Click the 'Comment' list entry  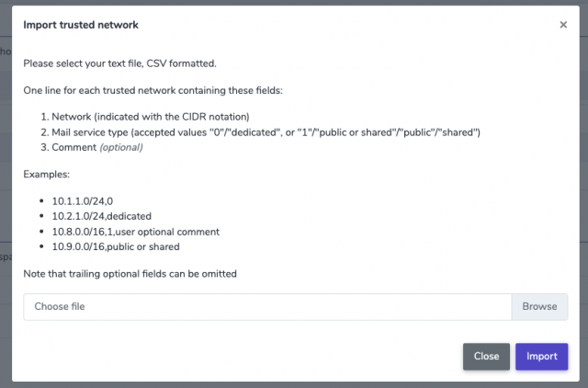pos(97,147)
